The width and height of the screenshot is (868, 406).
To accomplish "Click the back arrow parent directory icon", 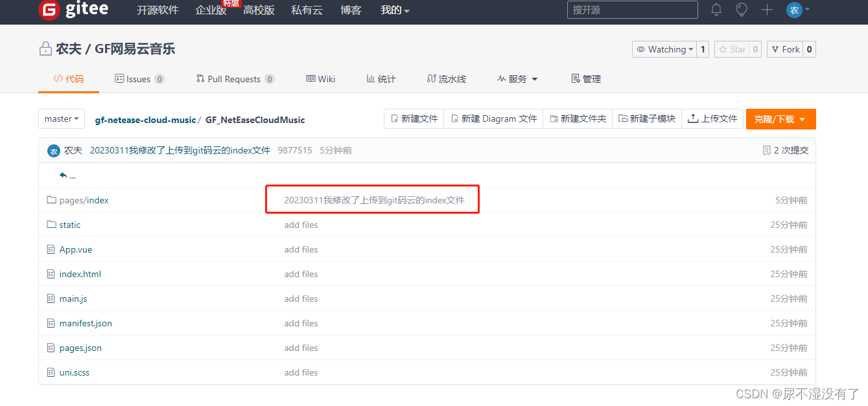I will point(64,175).
